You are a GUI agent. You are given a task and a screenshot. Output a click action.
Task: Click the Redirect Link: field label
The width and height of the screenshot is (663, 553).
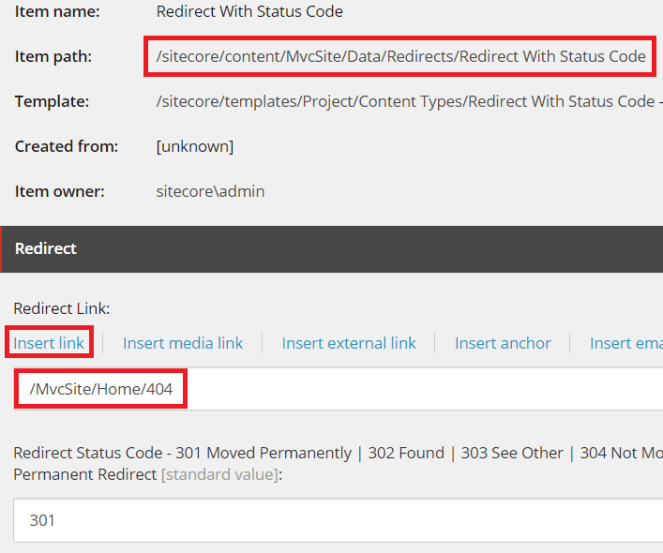(x=61, y=309)
